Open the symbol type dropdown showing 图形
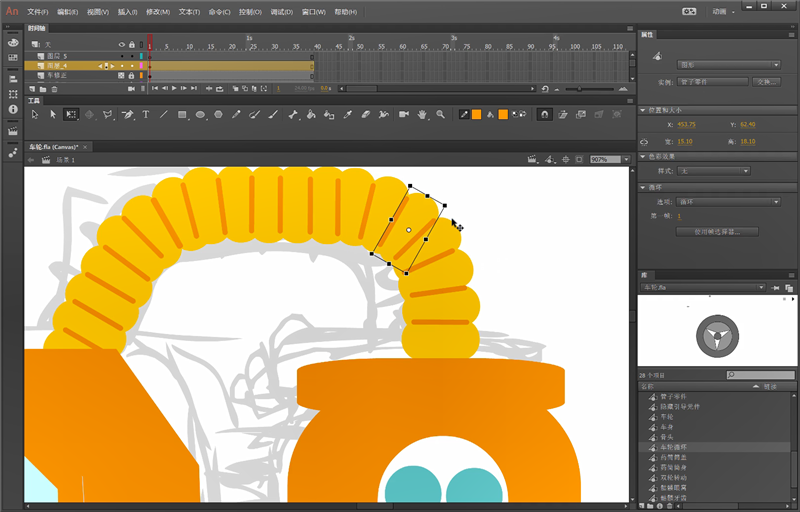Viewport: 800px width, 512px height. [729, 65]
